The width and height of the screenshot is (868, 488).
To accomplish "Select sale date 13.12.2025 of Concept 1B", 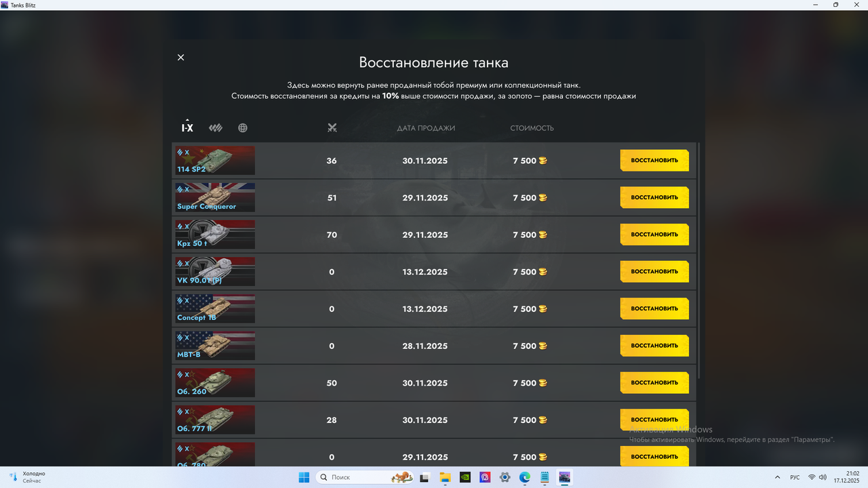I will pos(425,309).
